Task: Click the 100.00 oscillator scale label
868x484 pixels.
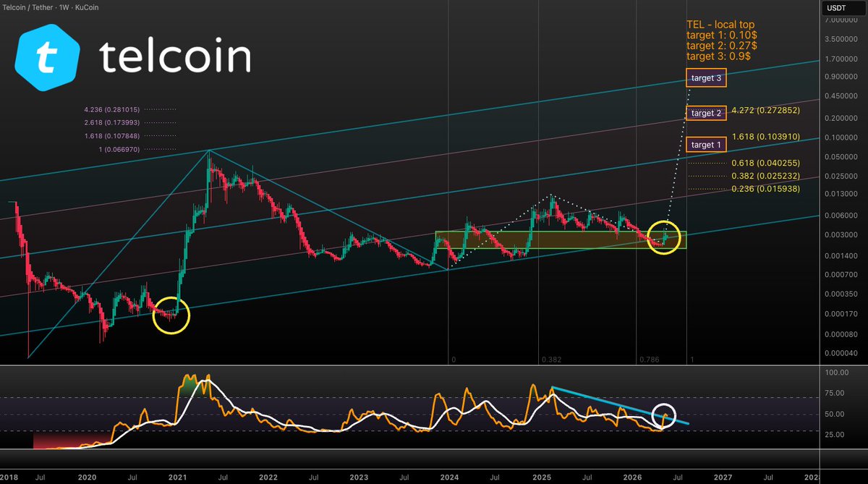Action: pos(837,373)
